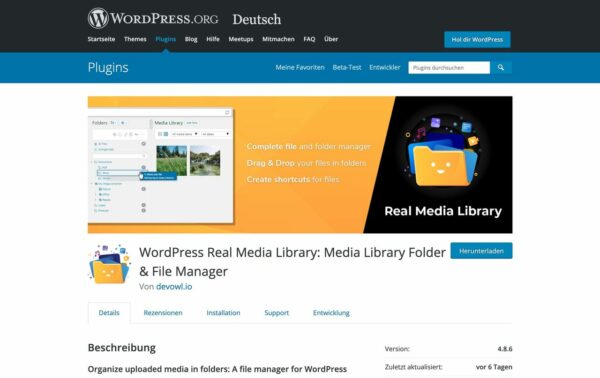Open the Plugins menu item
Viewport: 600px width, 378px height.
click(166, 39)
